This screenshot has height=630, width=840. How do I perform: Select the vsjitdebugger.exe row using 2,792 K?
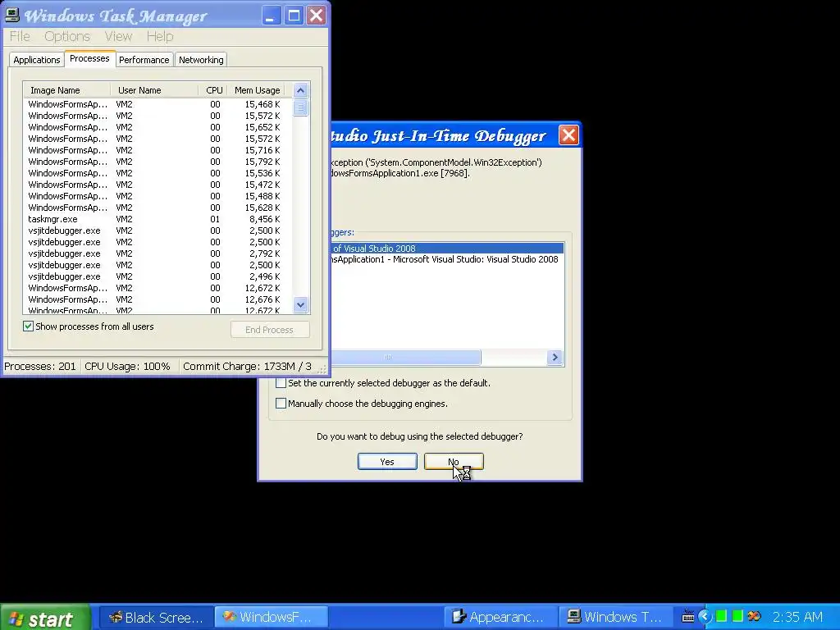157,254
